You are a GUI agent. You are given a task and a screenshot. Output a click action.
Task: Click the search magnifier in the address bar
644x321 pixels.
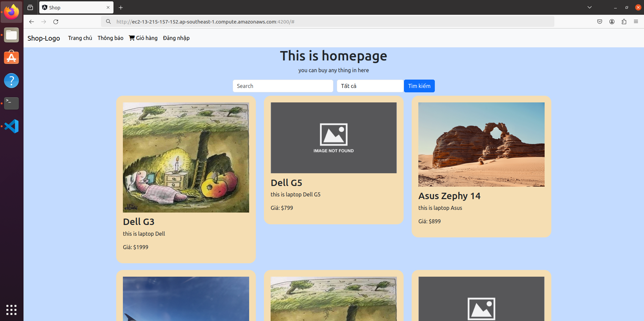tap(108, 22)
